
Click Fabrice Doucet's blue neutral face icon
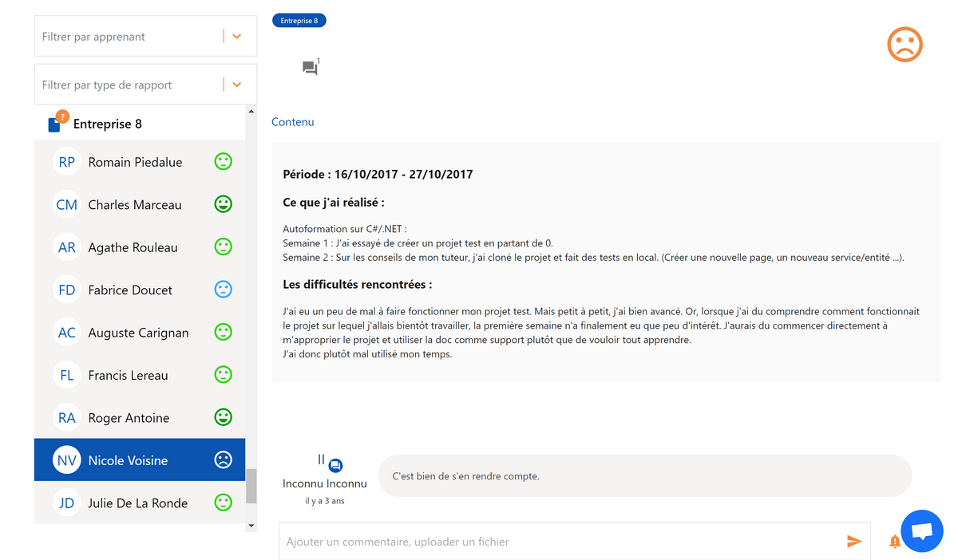click(x=224, y=290)
